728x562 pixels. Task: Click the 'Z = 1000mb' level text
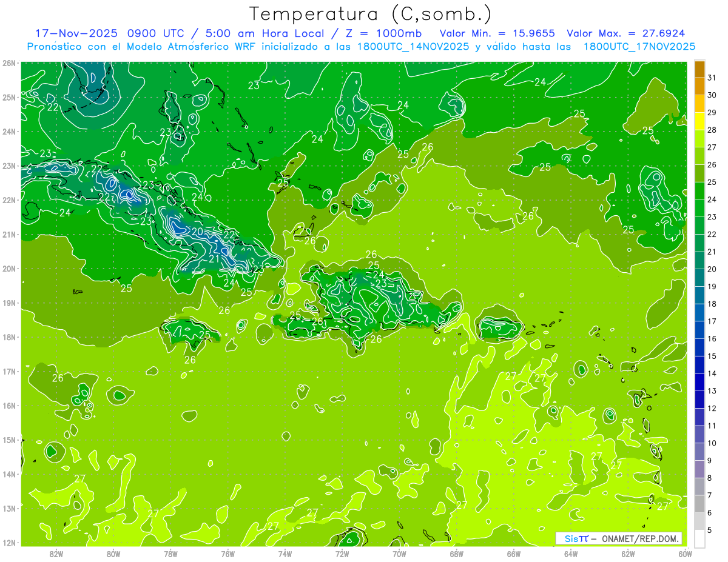click(383, 33)
